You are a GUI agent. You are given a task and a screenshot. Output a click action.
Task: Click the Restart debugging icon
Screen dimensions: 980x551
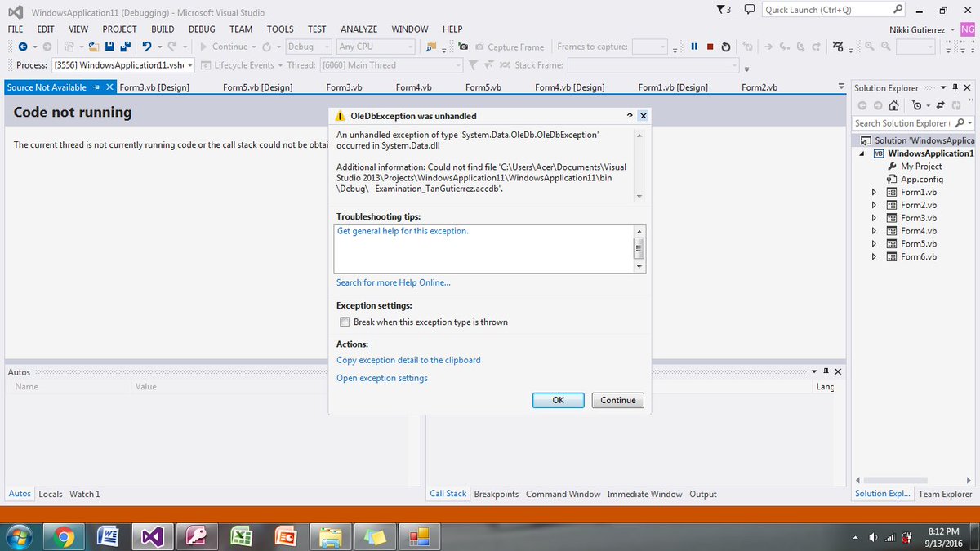click(x=725, y=47)
